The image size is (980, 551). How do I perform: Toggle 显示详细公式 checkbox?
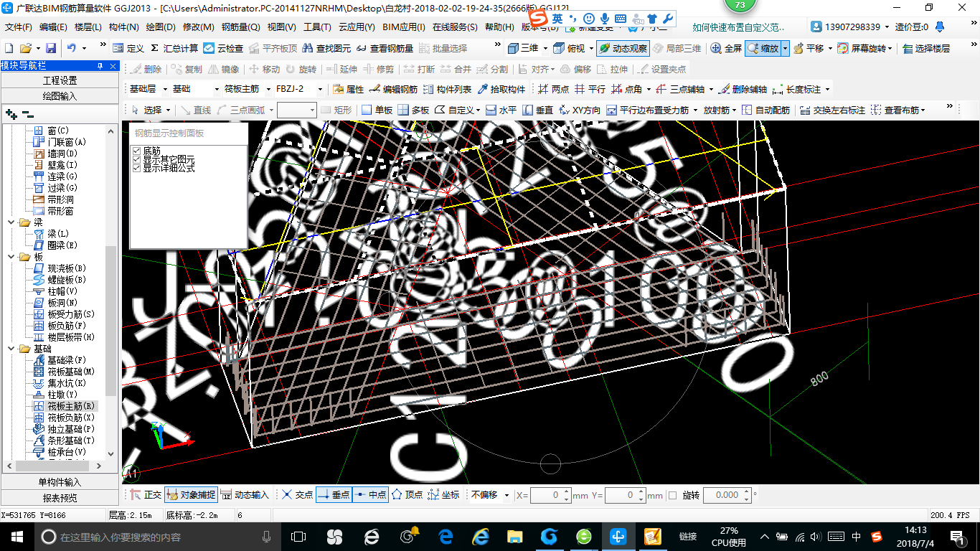[x=136, y=168]
